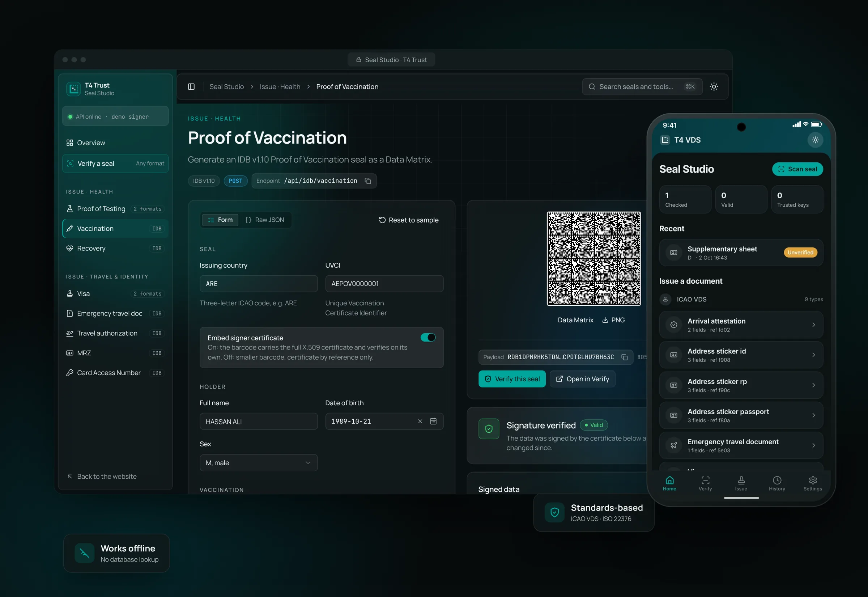Click Verify a seal in sidebar

point(115,164)
